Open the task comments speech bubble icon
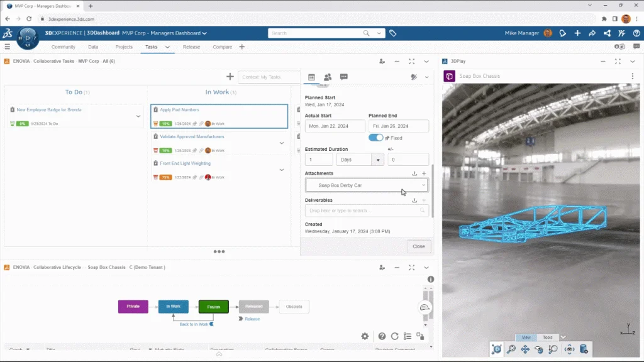This screenshot has height=362, width=644. pyautogui.click(x=344, y=77)
